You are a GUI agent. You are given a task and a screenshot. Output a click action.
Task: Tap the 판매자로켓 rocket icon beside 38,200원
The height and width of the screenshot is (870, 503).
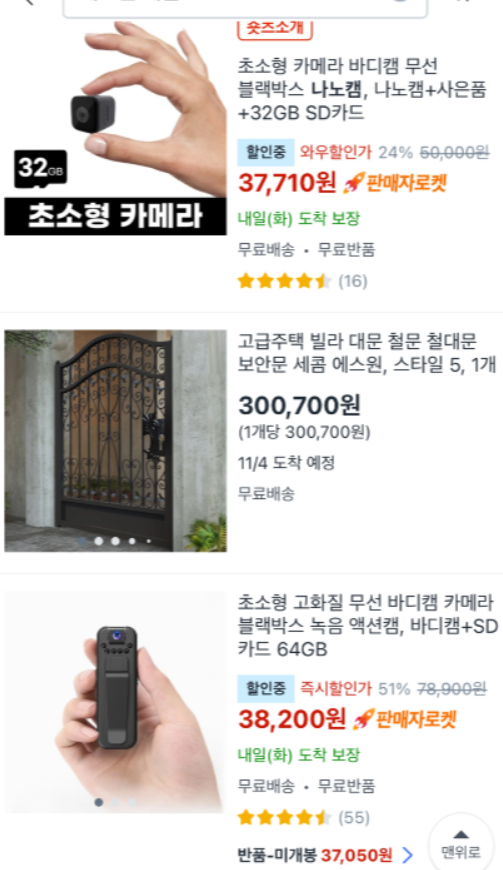[363, 719]
